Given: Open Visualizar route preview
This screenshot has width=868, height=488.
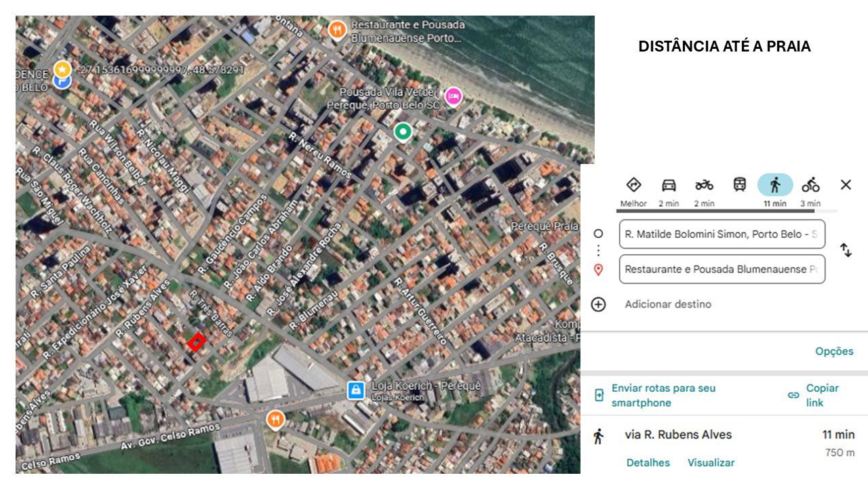Looking at the screenshot, I should coord(711,463).
